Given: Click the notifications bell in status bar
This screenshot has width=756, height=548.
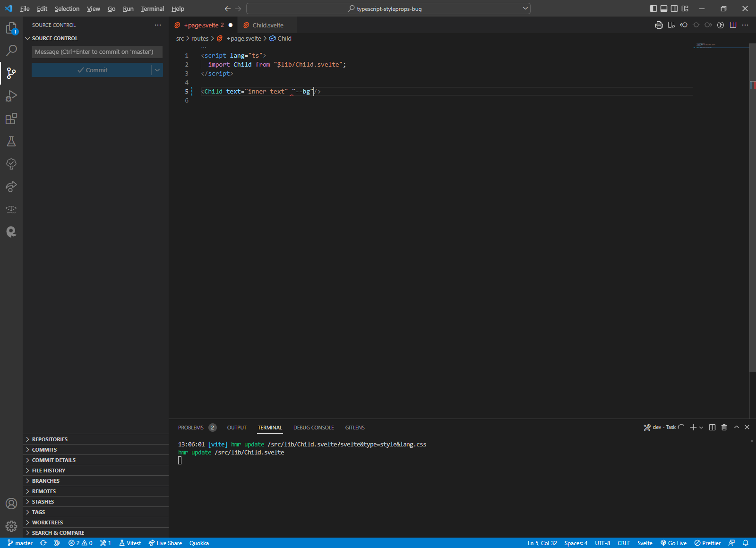Looking at the screenshot, I should coord(745,543).
